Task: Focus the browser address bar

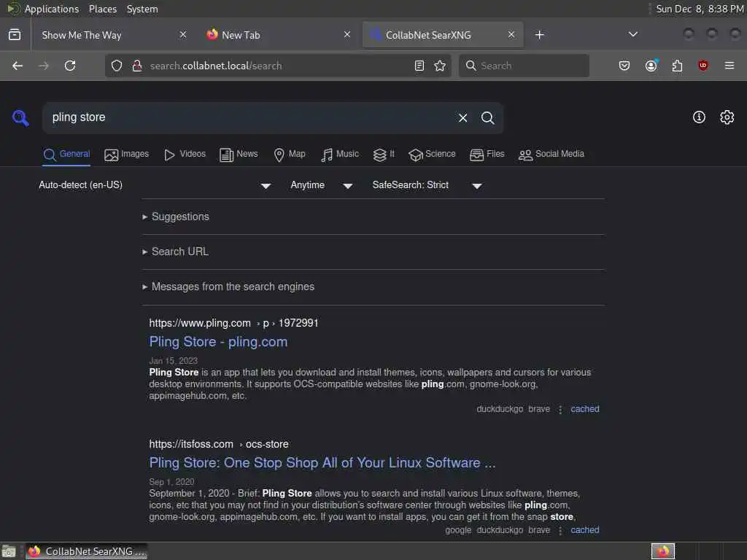Action: [x=279, y=66]
